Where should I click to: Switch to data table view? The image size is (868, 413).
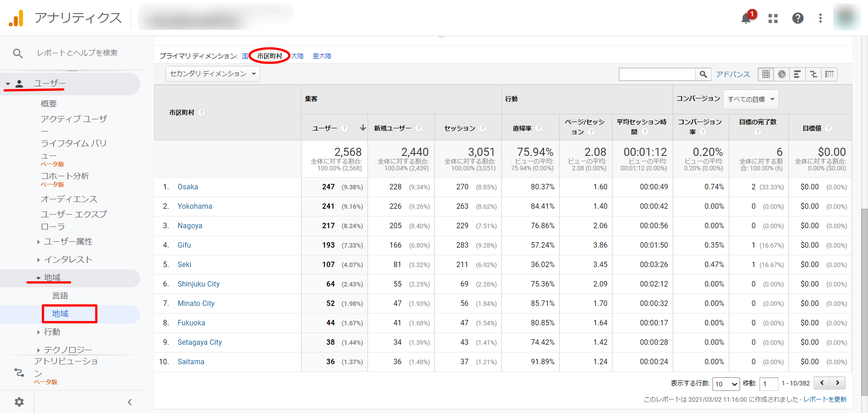[766, 74]
